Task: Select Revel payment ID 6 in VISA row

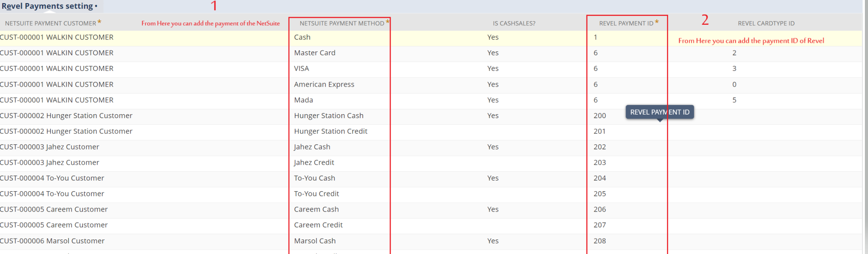Action: tap(595, 69)
